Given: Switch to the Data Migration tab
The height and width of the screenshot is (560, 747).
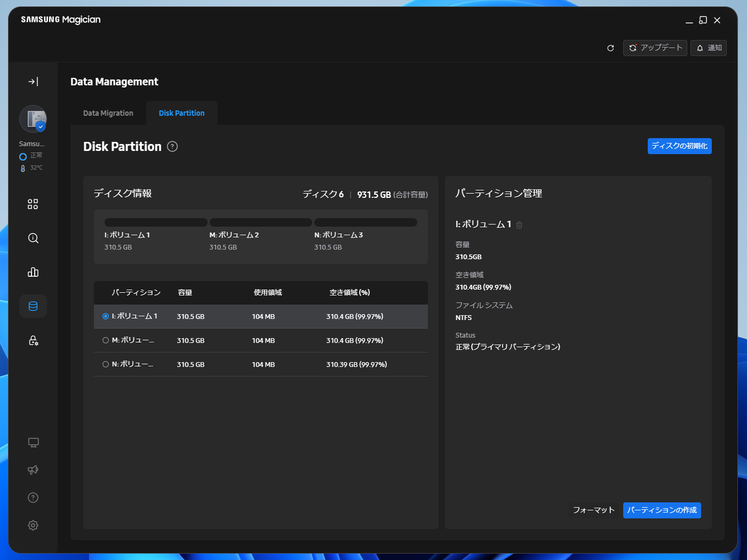Looking at the screenshot, I should [108, 113].
